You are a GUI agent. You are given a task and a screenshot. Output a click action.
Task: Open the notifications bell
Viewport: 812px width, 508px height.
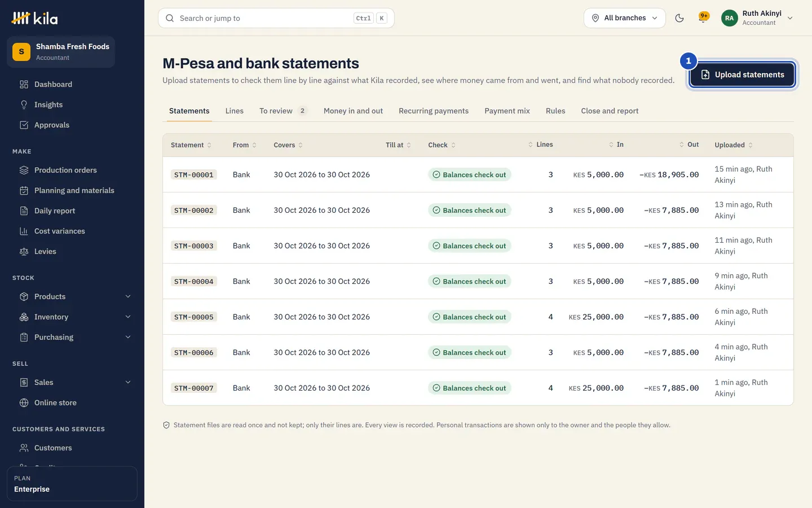click(703, 17)
